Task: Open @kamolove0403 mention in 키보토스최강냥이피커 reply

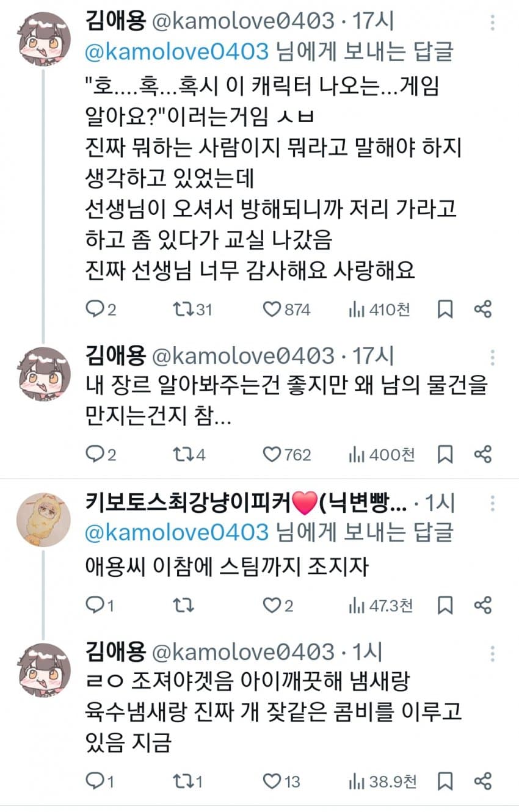Action: 177,532
